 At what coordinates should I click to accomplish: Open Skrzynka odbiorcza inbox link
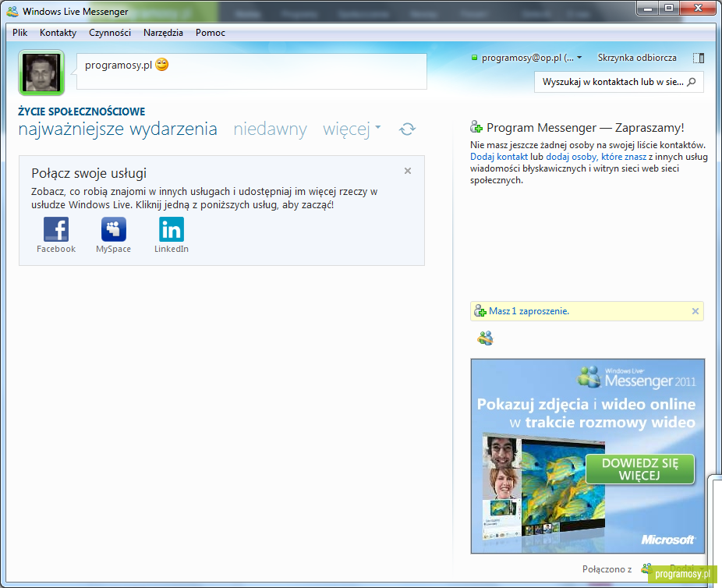[x=637, y=58]
